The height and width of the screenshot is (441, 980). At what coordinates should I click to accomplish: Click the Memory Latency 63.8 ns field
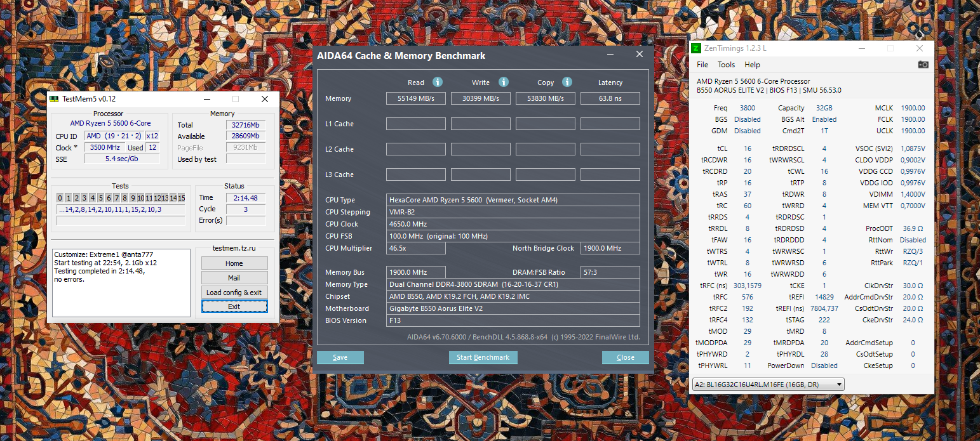(610, 98)
